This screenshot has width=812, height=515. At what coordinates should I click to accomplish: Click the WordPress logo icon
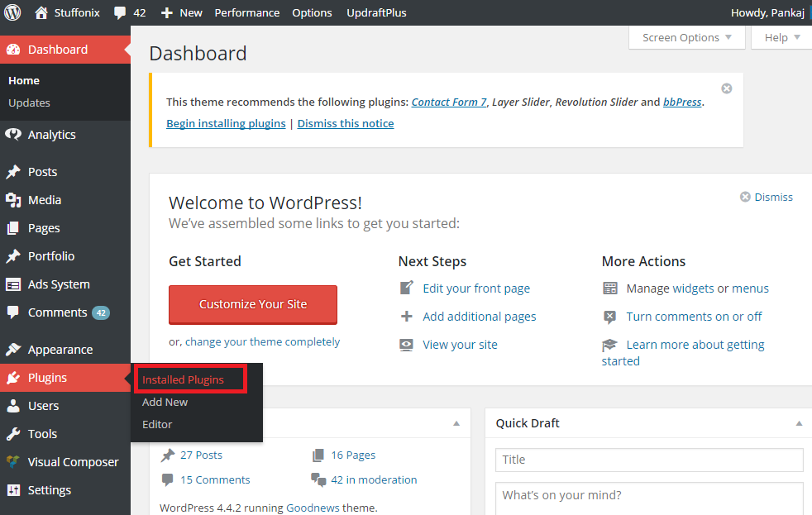[x=12, y=12]
